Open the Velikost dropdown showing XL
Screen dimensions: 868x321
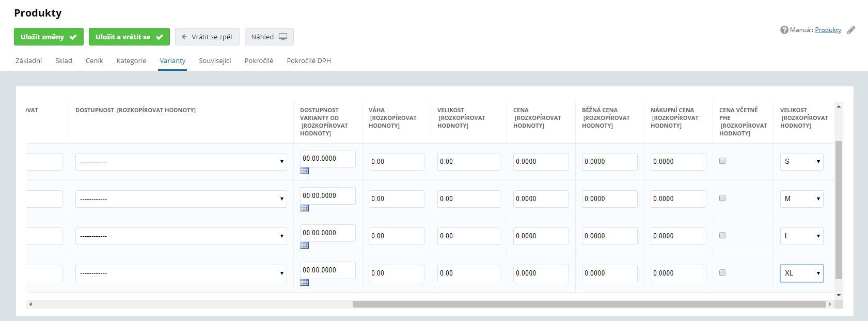(x=801, y=273)
